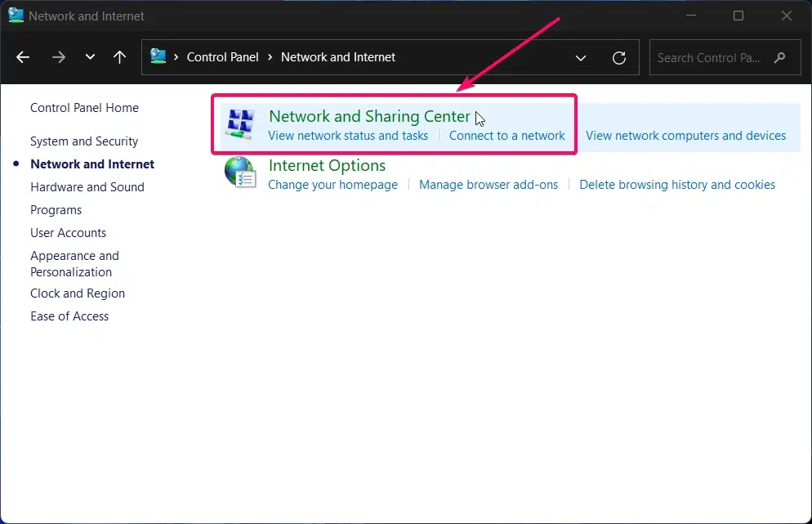The height and width of the screenshot is (524, 812).
Task: Click the Network and Sharing Center icon
Action: tap(240, 124)
